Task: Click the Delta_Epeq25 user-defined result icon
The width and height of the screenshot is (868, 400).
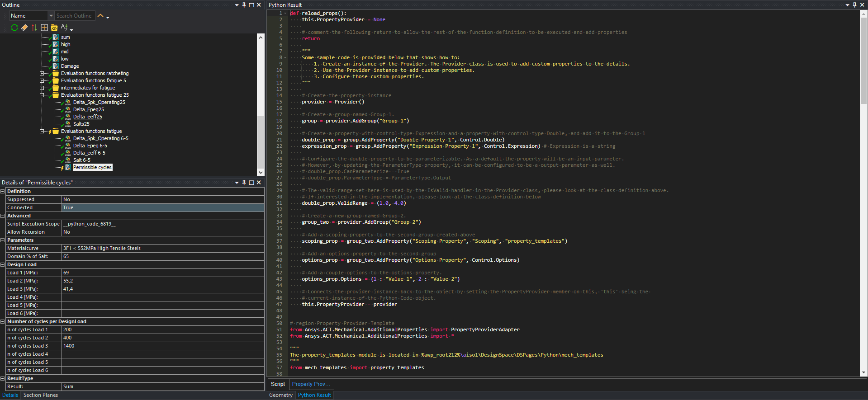Action: 68,109
